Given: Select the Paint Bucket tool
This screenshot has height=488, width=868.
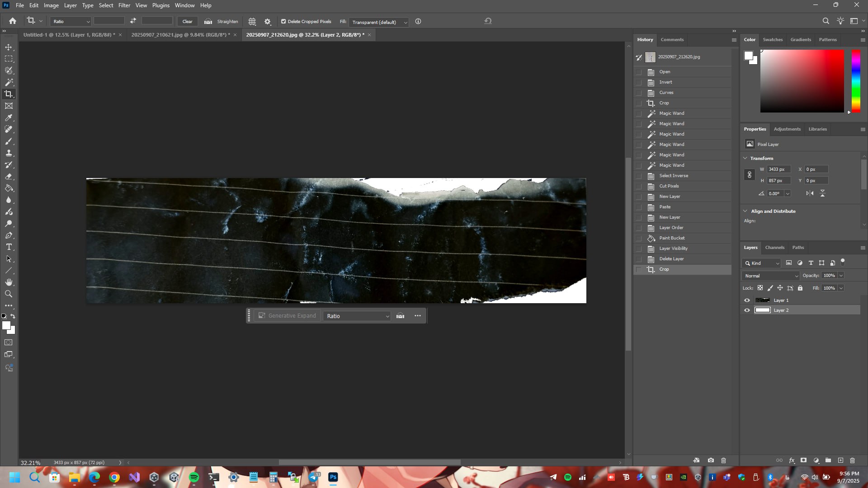Looking at the screenshot, I should tap(9, 188).
